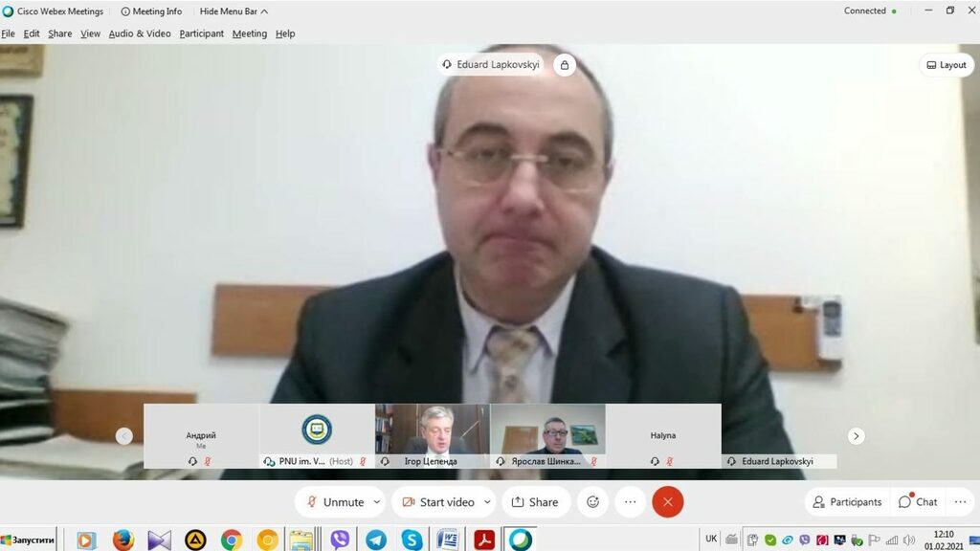Unmute the microphone
Image resolution: width=980 pixels, height=551 pixels.
334,501
